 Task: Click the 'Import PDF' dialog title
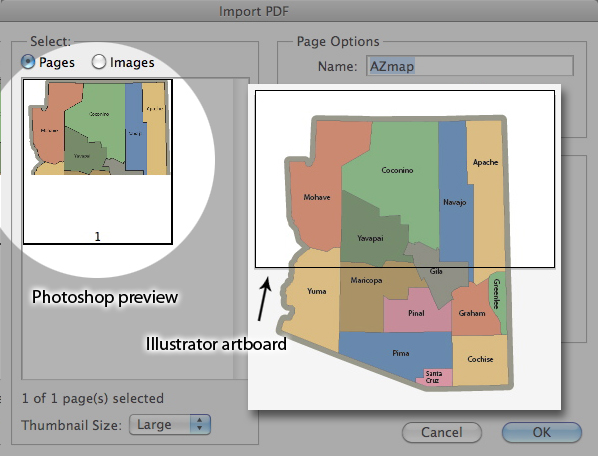(254, 11)
